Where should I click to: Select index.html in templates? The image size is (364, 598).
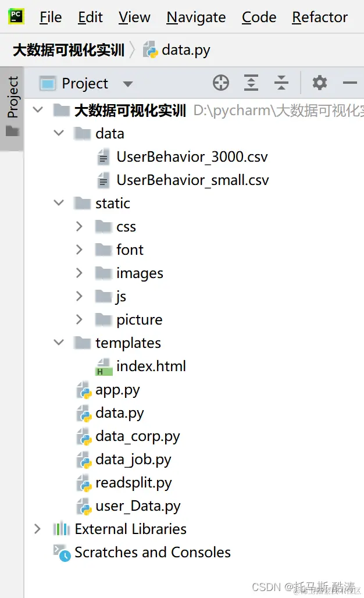coord(151,366)
